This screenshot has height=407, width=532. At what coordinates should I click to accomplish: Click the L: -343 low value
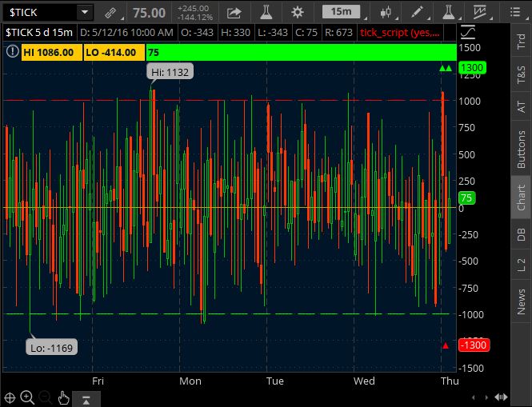[273, 33]
